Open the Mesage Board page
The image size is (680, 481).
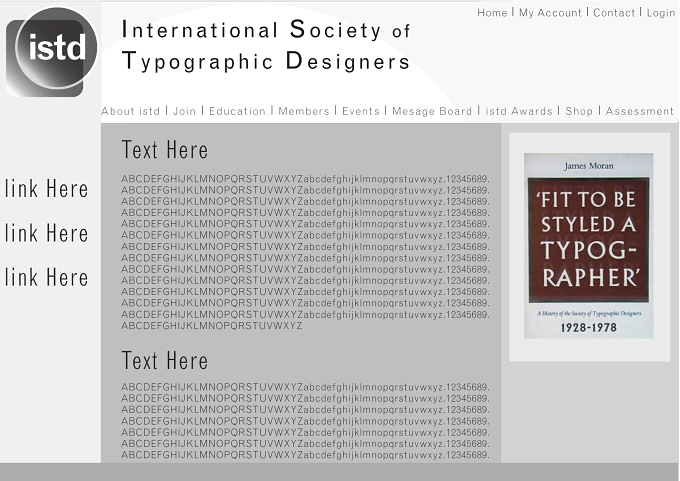[x=432, y=111]
